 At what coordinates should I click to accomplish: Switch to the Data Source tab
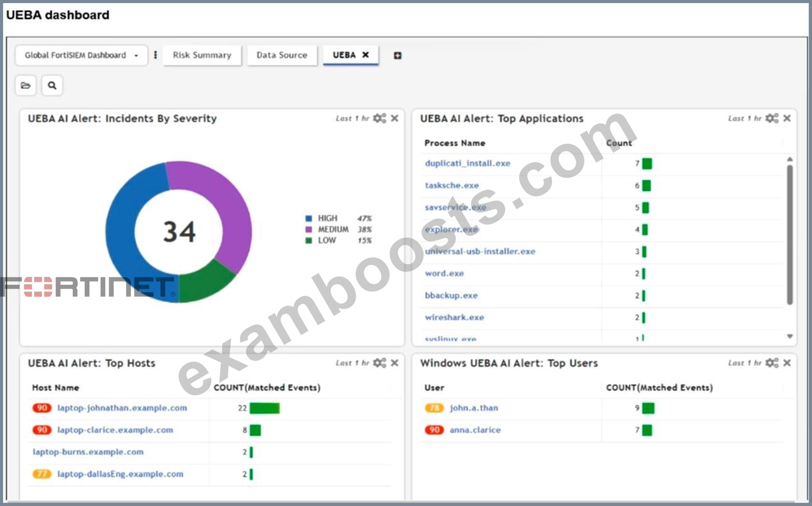(282, 55)
